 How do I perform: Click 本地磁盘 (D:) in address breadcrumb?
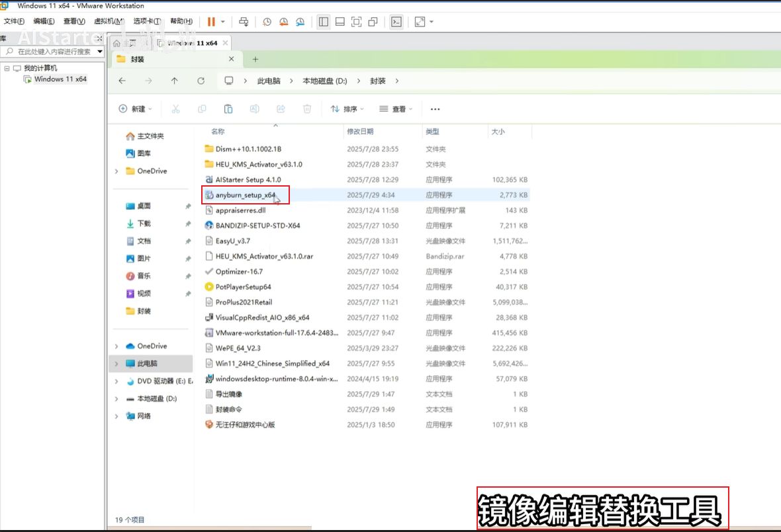(324, 81)
